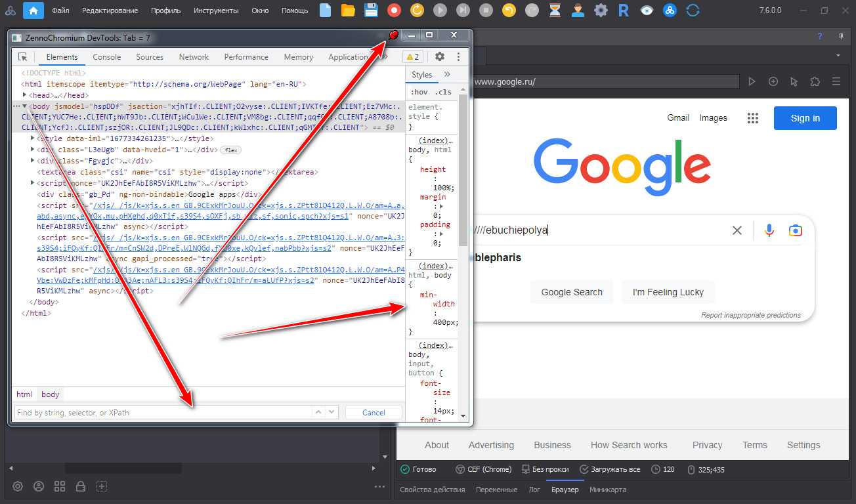Cancel the DevTools search
856x504 pixels.
tap(374, 413)
